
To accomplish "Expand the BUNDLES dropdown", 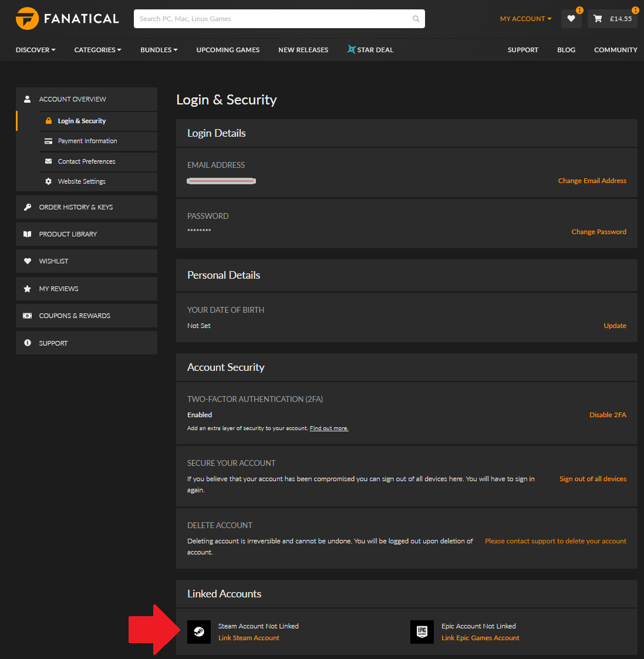I will [158, 50].
